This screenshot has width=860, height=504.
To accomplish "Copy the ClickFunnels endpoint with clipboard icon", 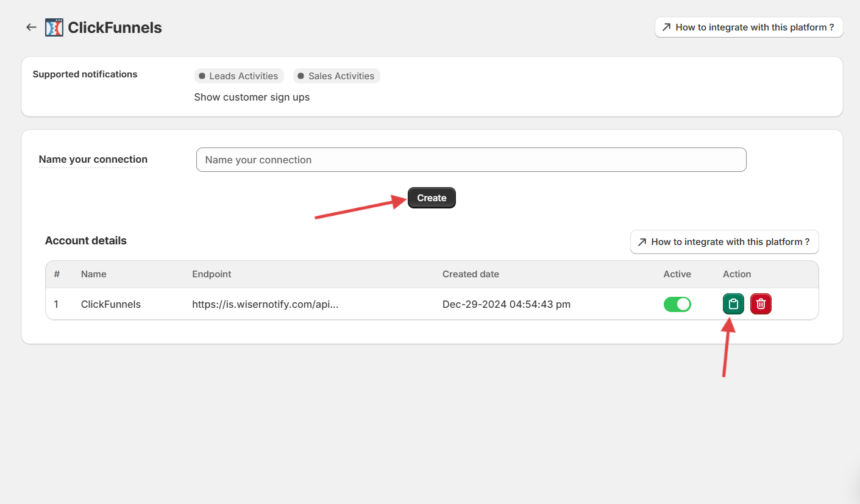I will point(733,303).
